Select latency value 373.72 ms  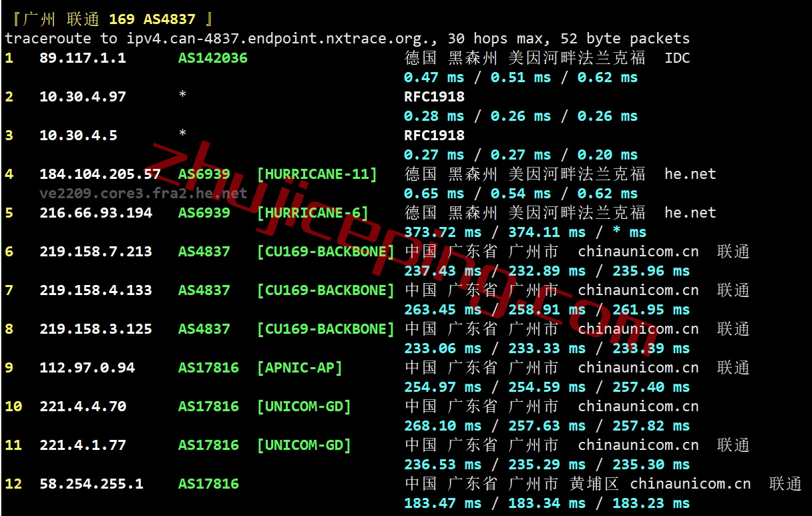pos(443,232)
